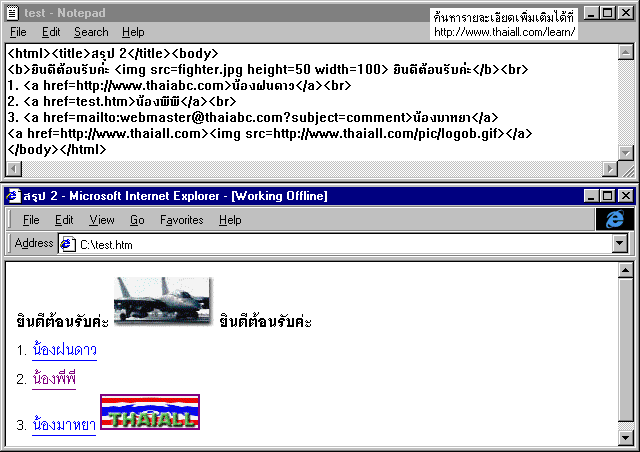Open Favorites menu in Internet Explorer
This screenshot has height=452, width=640.
pyautogui.click(x=181, y=220)
